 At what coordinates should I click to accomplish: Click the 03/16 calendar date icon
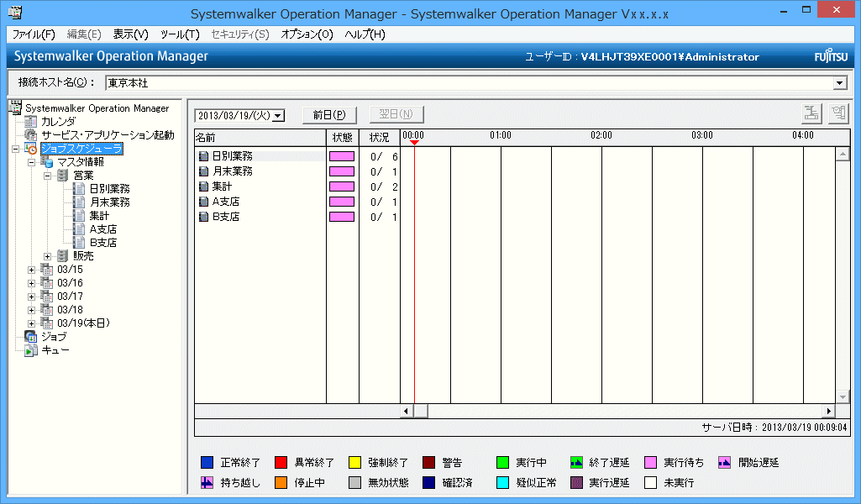click(x=47, y=283)
